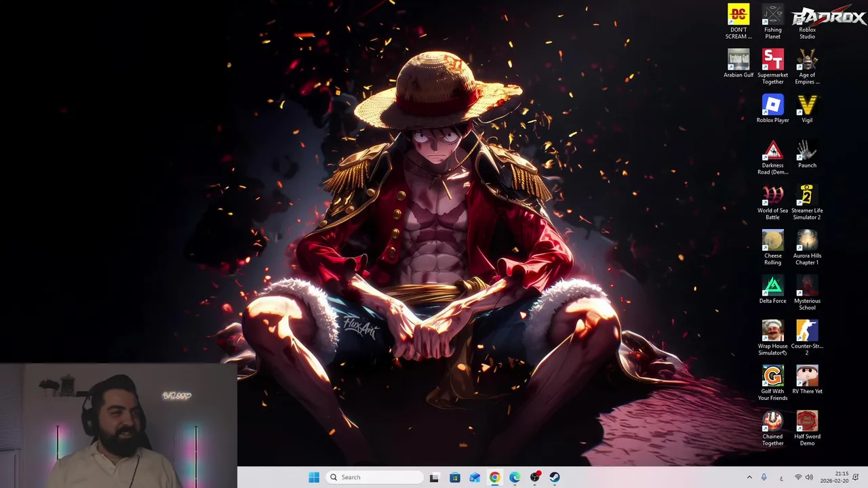Switch the keyboard input language indicator
This screenshot has height=488, width=868.
[781, 477]
